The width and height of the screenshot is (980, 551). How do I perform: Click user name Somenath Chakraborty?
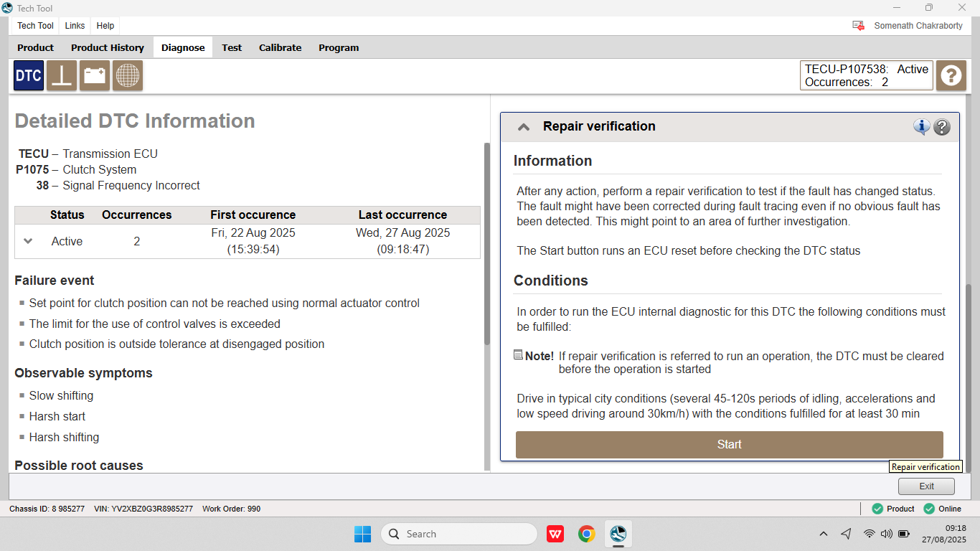[x=918, y=26]
